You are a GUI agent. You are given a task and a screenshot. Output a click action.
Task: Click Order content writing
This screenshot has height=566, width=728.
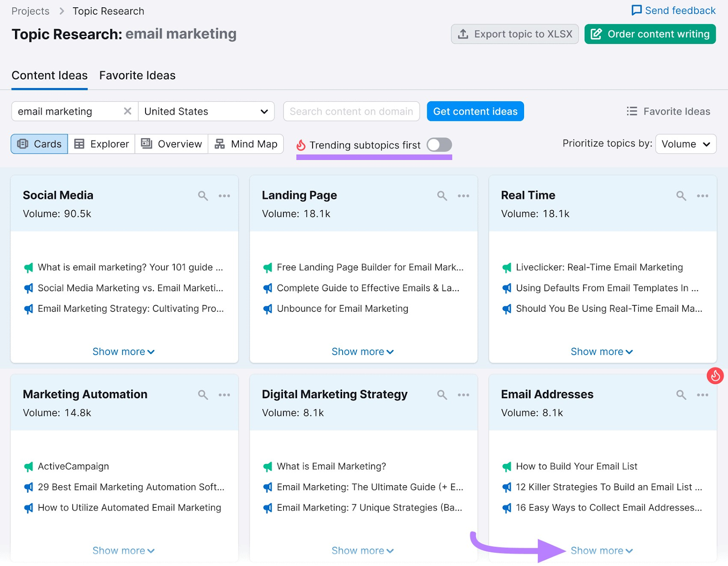click(650, 34)
